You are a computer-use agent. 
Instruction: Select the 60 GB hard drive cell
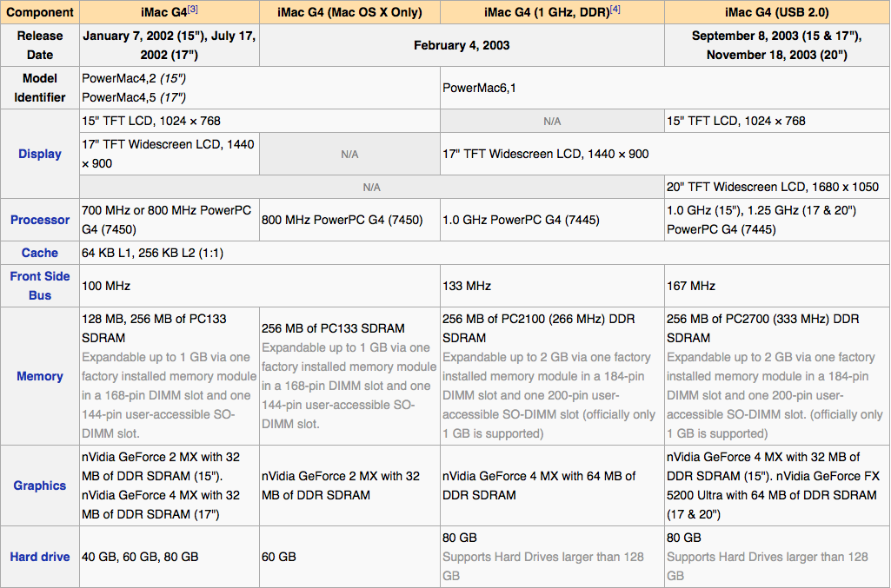point(349,557)
